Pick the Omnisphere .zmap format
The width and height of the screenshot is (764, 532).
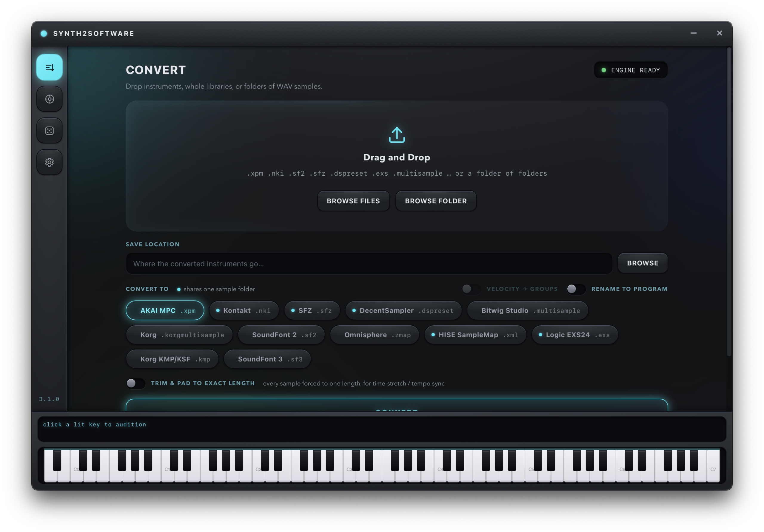pos(374,335)
